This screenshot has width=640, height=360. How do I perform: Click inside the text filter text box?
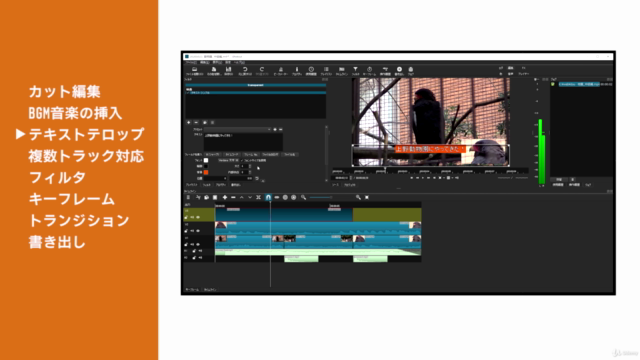(x=243, y=142)
